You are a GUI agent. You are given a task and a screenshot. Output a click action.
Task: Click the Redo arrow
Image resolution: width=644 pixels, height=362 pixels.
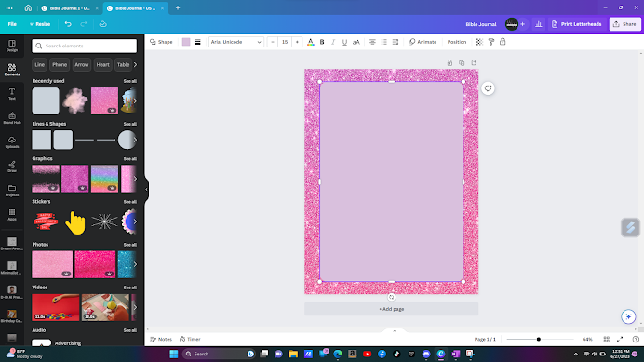84,24
